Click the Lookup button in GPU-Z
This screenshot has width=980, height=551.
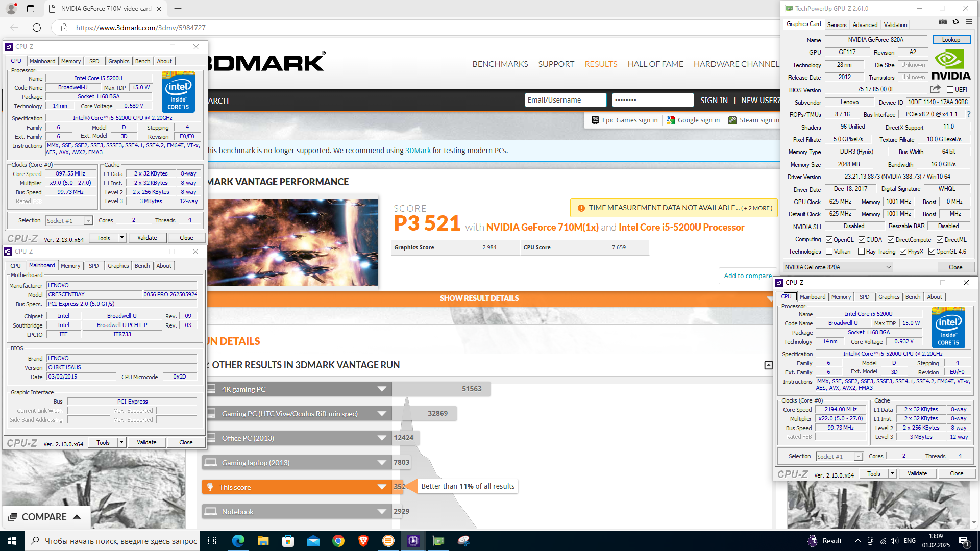(951, 40)
